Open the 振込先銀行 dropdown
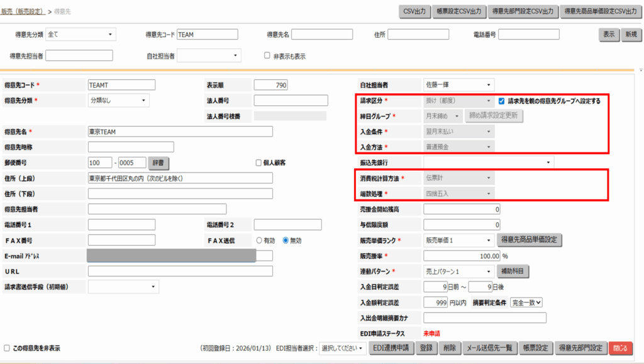This screenshot has height=364, width=644. pos(488,162)
